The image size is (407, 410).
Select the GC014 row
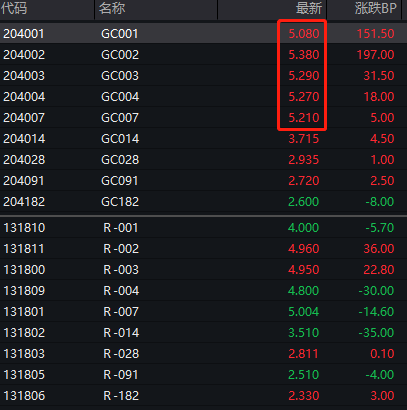[203, 138]
